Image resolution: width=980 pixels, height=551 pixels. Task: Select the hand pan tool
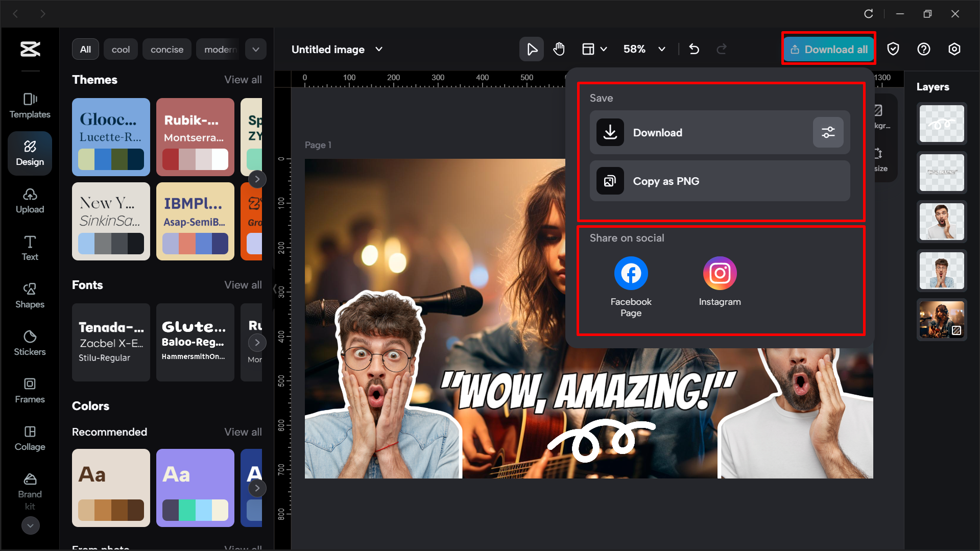(559, 49)
